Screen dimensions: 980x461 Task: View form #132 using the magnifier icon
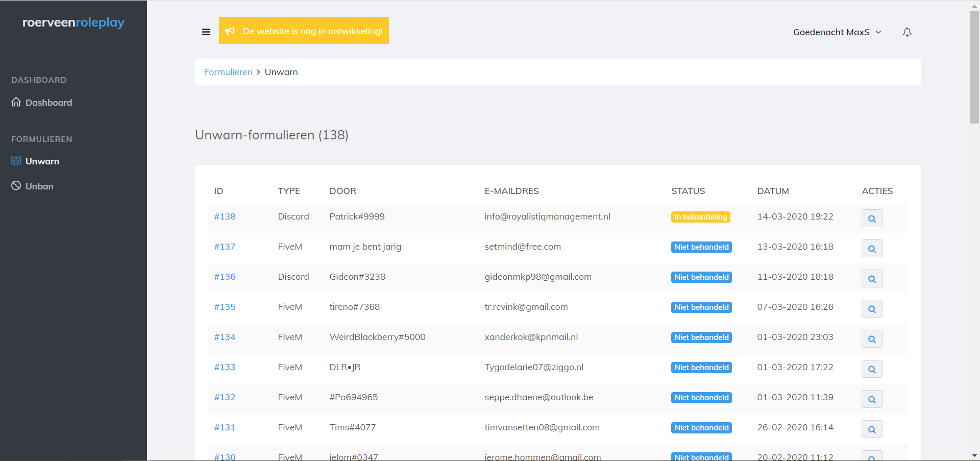coord(872,399)
